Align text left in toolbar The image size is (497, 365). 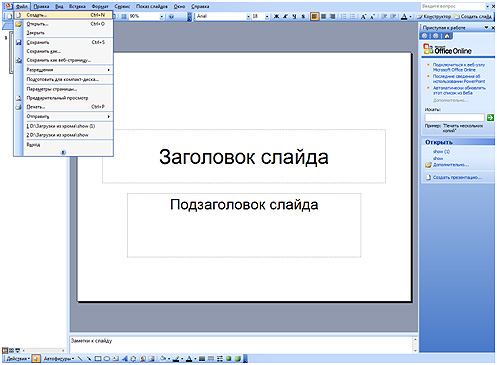point(314,16)
